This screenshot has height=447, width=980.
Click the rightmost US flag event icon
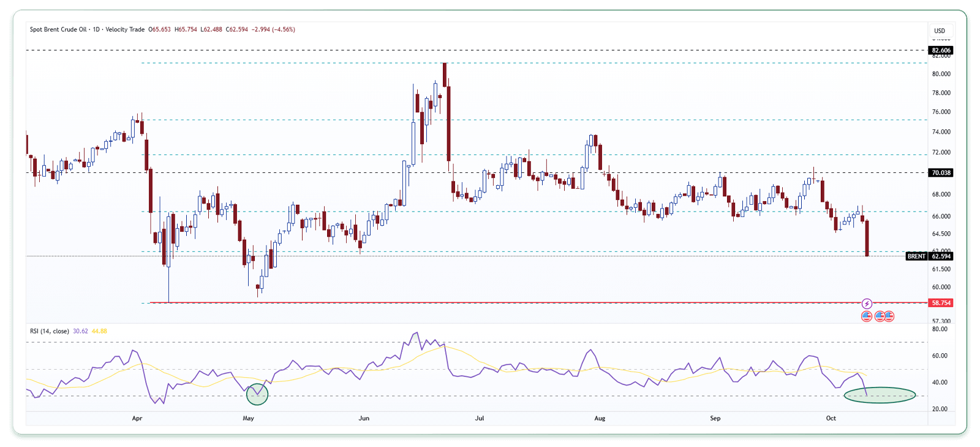(889, 316)
